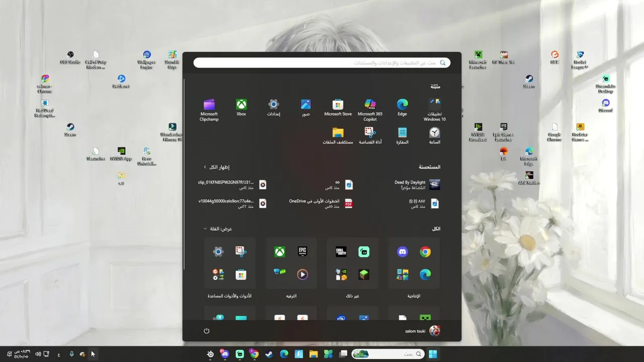Open recommended video clip_01KFN8SPW2GN97R1J31

(232, 185)
